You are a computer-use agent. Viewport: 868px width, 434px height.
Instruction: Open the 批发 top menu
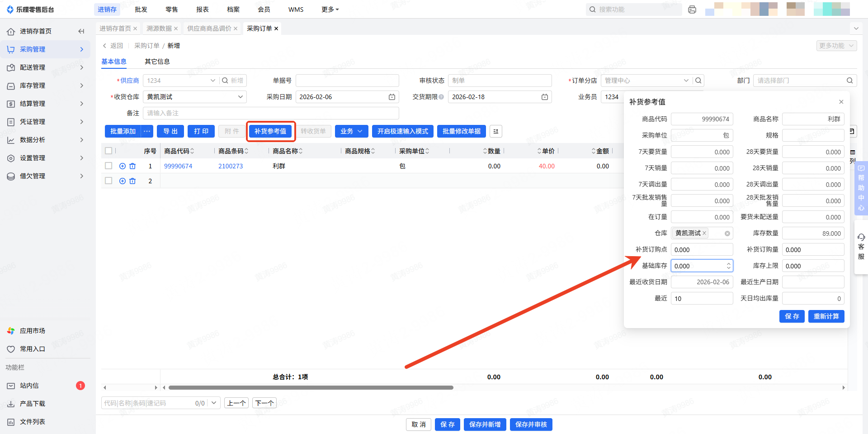click(x=141, y=10)
